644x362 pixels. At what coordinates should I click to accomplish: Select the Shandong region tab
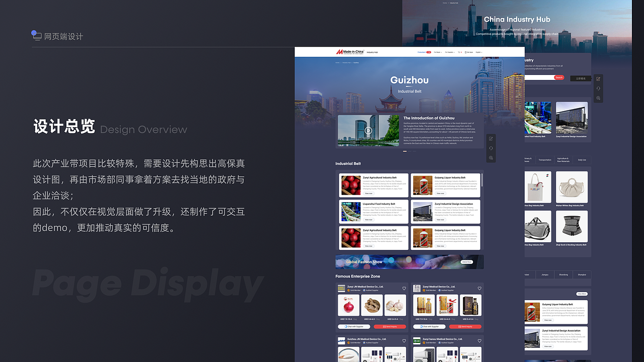pos(563,275)
